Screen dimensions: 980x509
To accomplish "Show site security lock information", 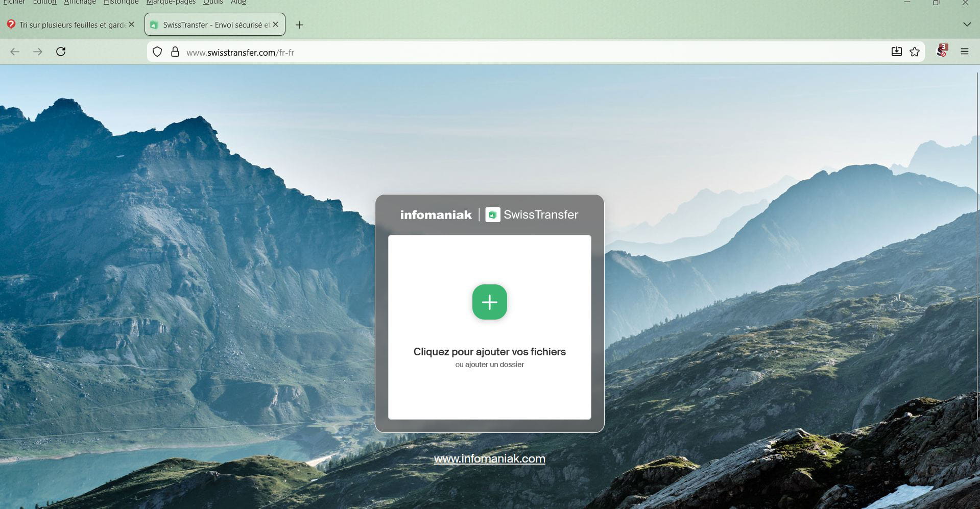I will 175,52.
